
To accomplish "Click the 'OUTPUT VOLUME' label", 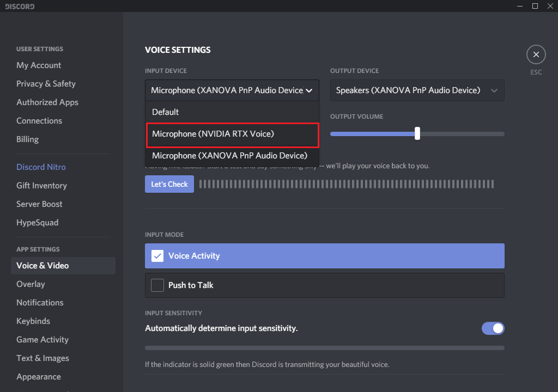I will click(x=356, y=117).
